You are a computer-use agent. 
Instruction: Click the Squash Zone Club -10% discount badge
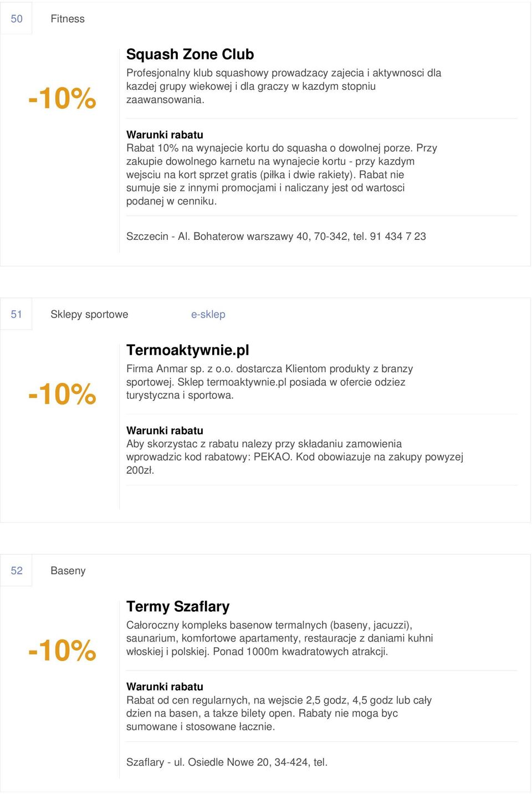click(63, 98)
